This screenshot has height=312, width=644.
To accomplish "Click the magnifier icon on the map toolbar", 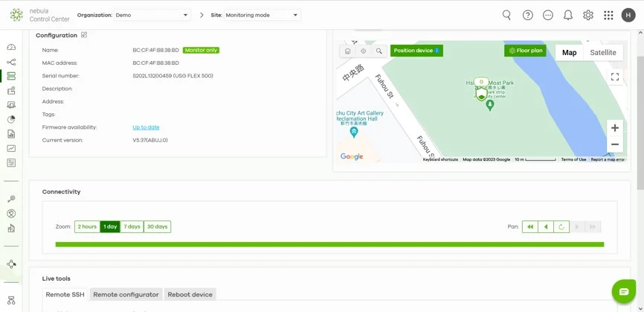I will tap(379, 51).
